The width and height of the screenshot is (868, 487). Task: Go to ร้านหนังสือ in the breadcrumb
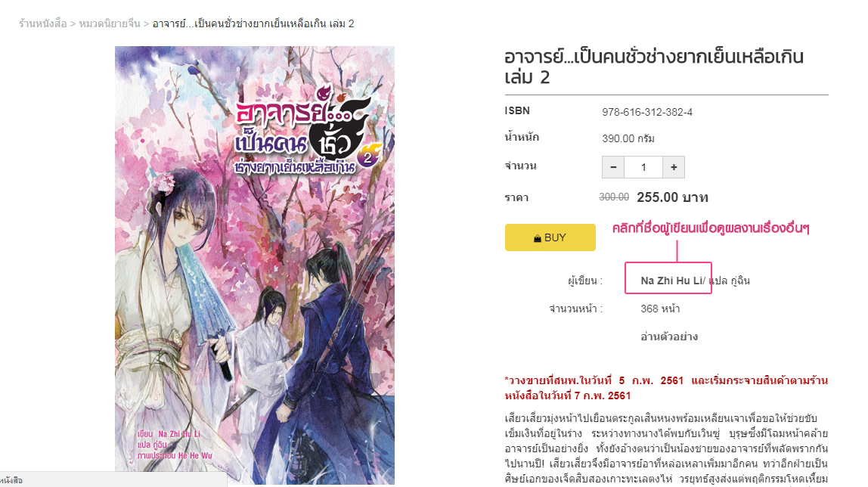[x=42, y=23]
